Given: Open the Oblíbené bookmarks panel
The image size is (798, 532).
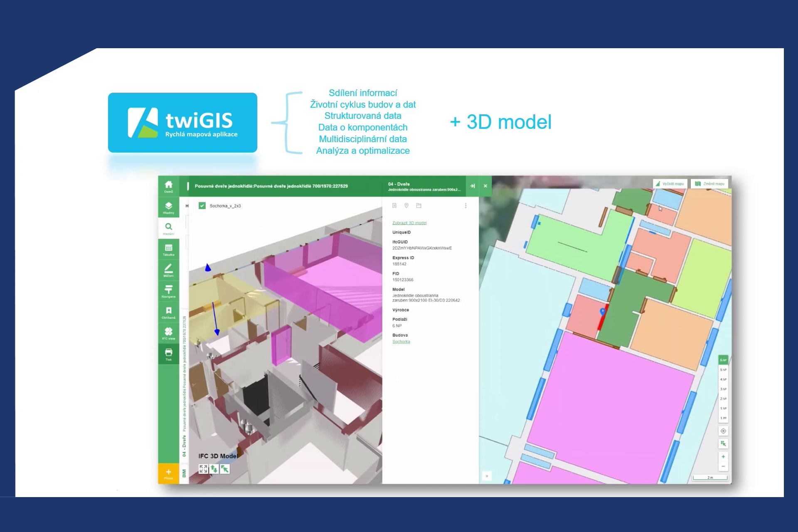Looking at the screenshot, I should (x=168, y=313).
